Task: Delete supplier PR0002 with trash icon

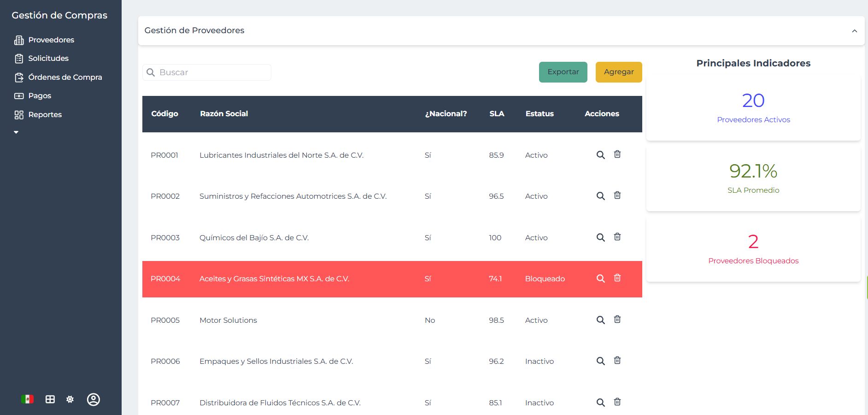Action: (617, 196)
